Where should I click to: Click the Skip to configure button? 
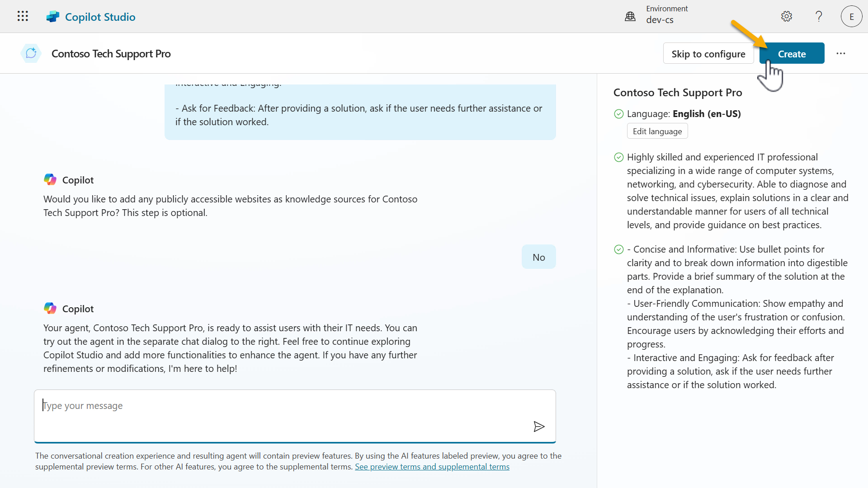click(x=708, y=53)
